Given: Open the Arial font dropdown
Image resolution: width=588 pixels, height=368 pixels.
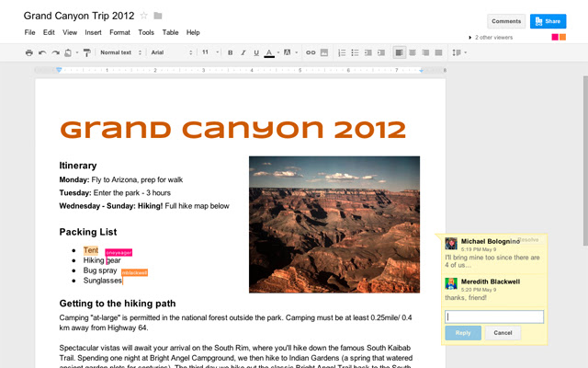Looking at the screenshot, I should pyautogui.click(x=172, y=52).
